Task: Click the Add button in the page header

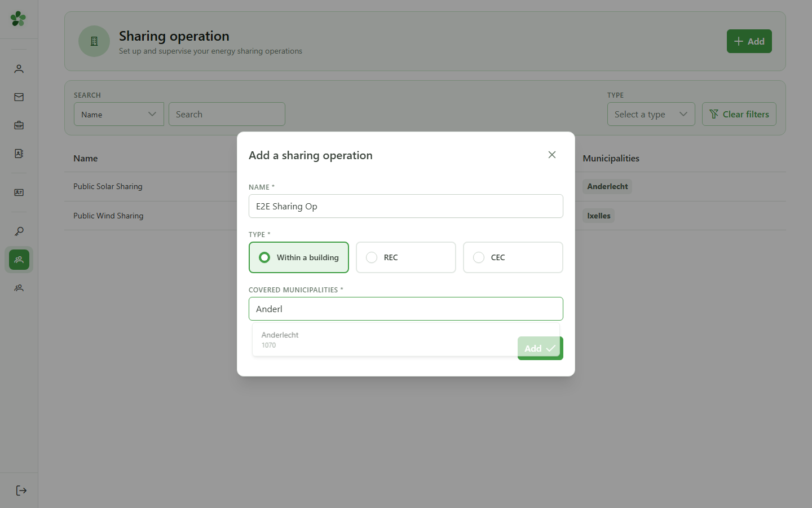Action: (x=749, y=41)
